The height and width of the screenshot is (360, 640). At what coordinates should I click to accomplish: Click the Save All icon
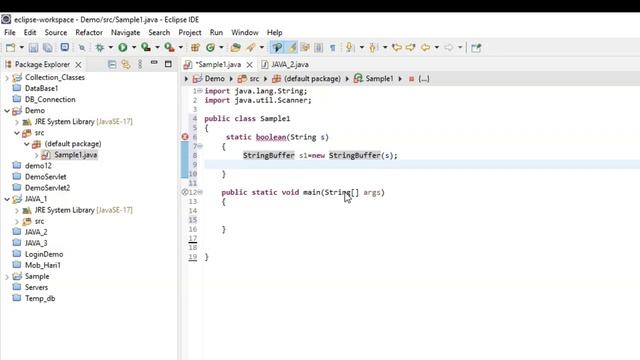point(48,48)
